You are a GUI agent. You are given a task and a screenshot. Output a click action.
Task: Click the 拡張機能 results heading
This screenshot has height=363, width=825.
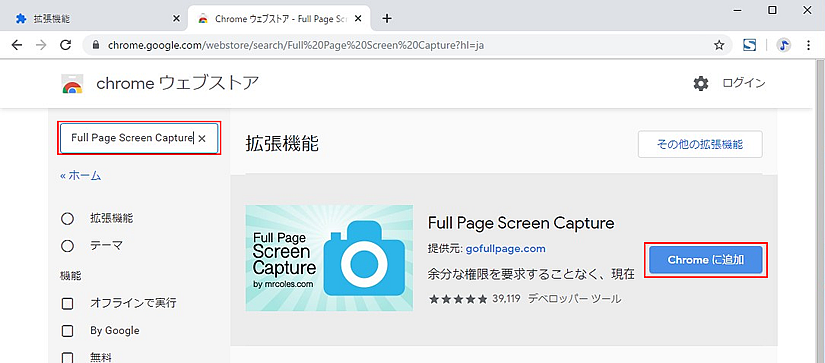point(282,144)
